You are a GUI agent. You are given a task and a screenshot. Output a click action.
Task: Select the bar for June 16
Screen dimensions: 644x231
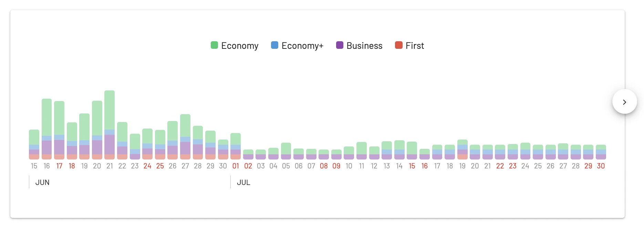pos(46,129)
